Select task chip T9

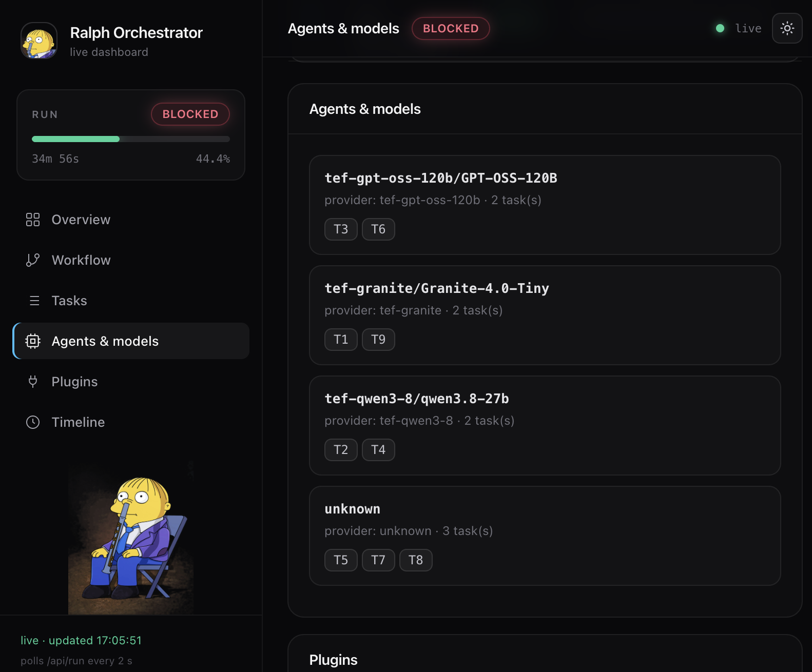378,340
